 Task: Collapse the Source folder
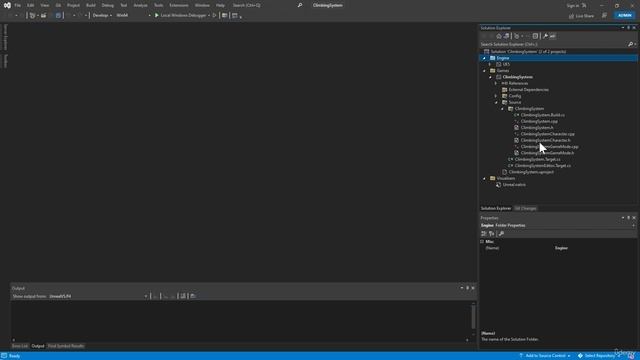(496, 102)
